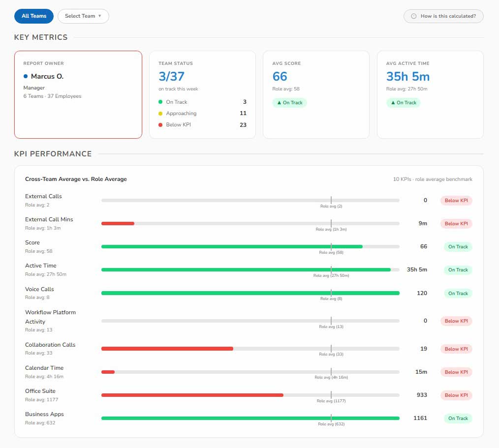
Task: Click the Workflow Platform Activity progress bar
Action: click(250, 321)
